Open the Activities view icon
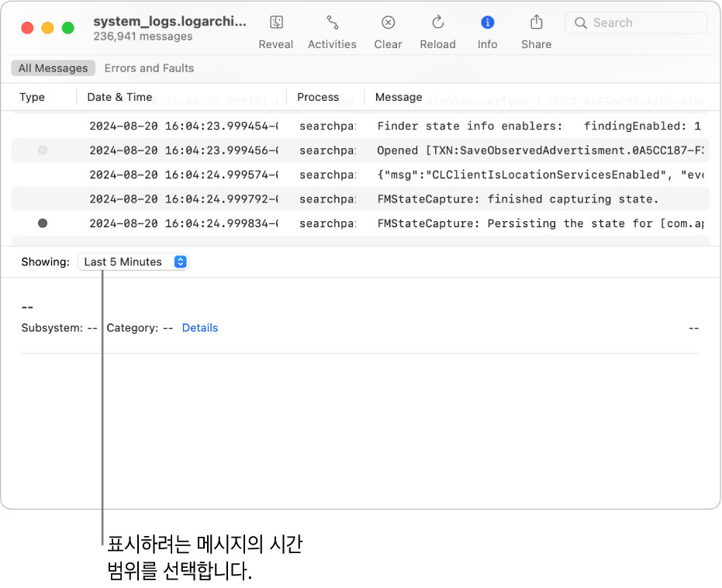Screen dimensions: 722x588 click(333, 22)
